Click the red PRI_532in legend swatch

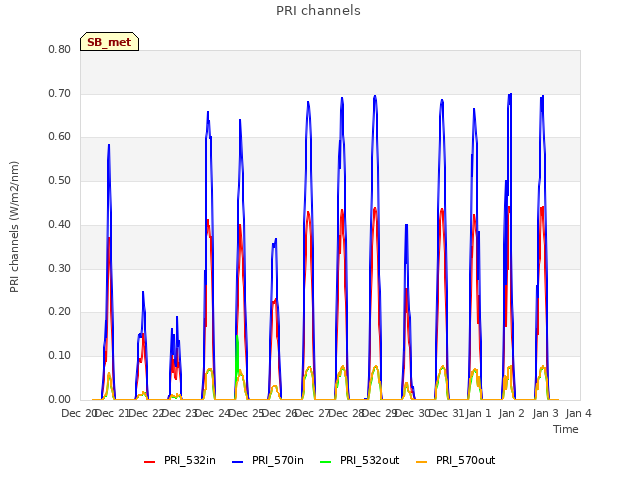tap(149, 462)
